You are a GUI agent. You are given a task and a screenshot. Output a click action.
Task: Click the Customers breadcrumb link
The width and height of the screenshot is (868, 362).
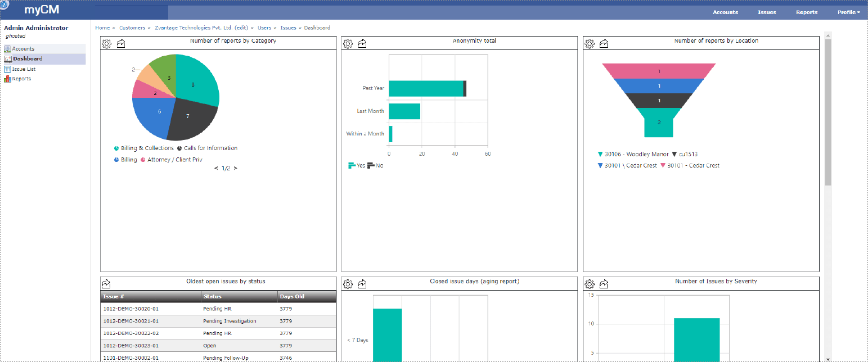pos(132,28)
